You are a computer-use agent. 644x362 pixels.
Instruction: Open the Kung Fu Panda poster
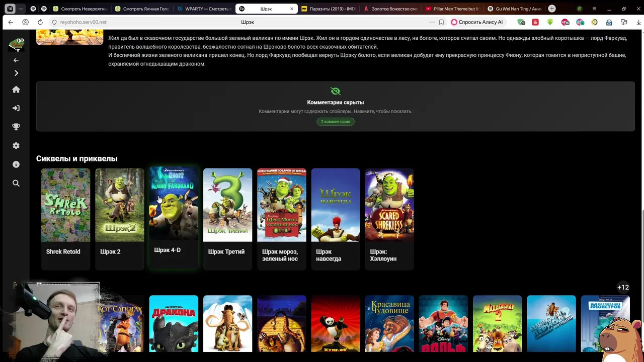[x=336, y=324]
